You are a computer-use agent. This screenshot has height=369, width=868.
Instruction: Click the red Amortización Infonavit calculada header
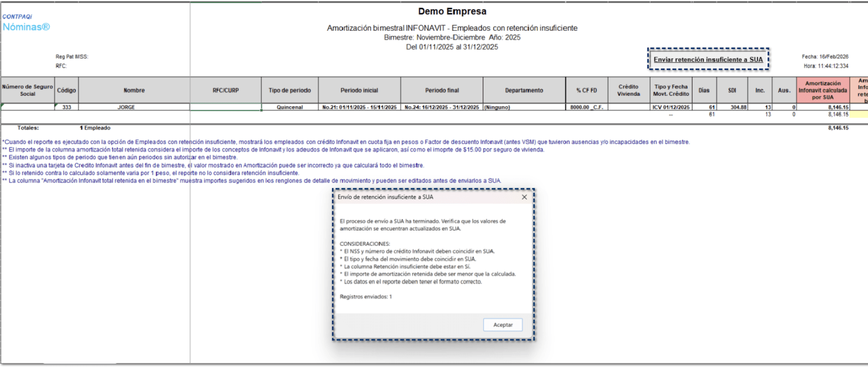click(823, 90)
